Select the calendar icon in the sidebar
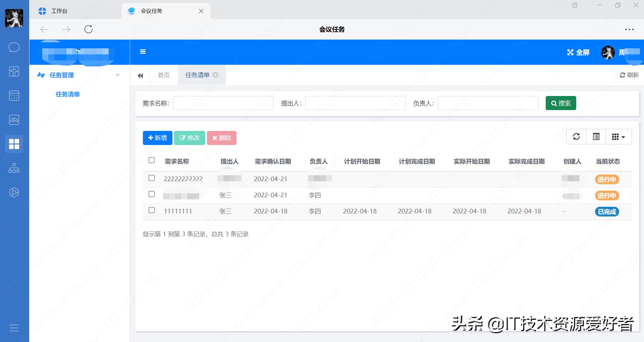Image resolution: width=644 pixels, height=342 pixels. [x=14, y=96]
